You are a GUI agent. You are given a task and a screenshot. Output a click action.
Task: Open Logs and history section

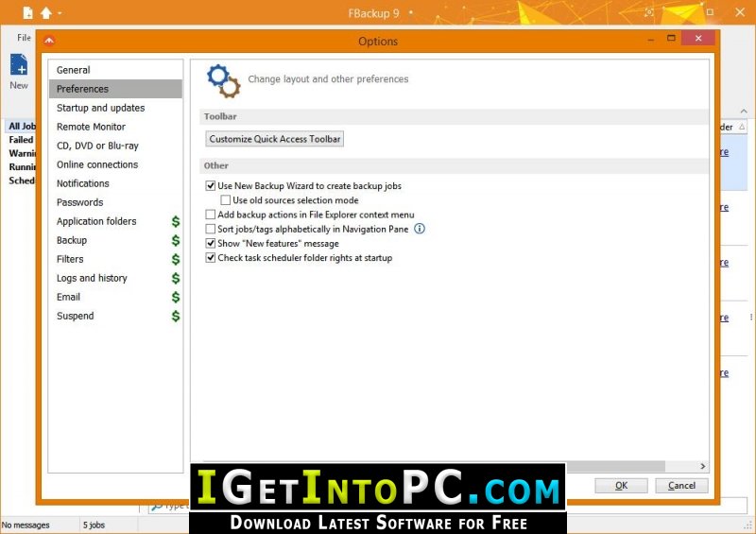115,278
